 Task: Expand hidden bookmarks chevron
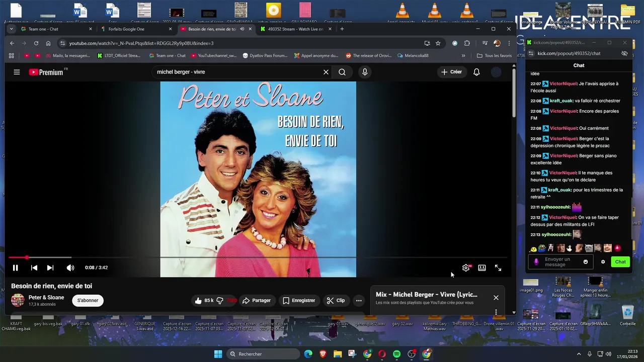[x=463, y=55]
